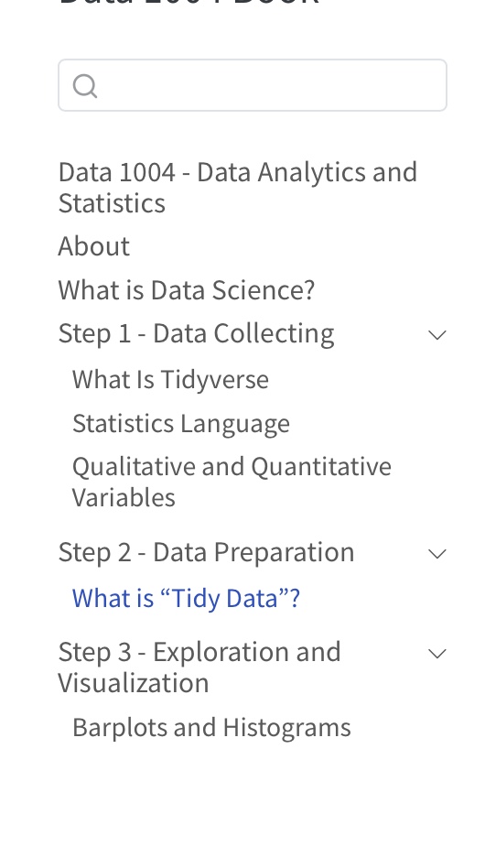Jump to the histograms page under Step 3

(x=211, y=727)
